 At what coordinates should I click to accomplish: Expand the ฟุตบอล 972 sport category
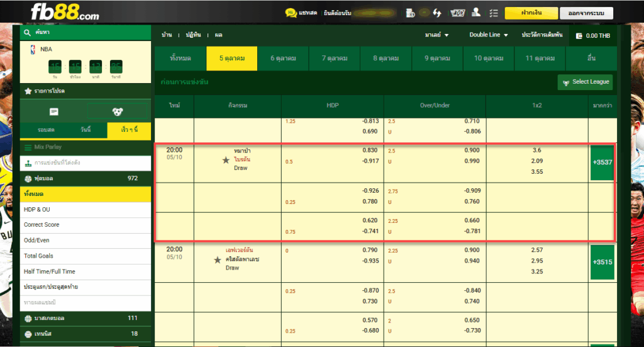(86, 178)
